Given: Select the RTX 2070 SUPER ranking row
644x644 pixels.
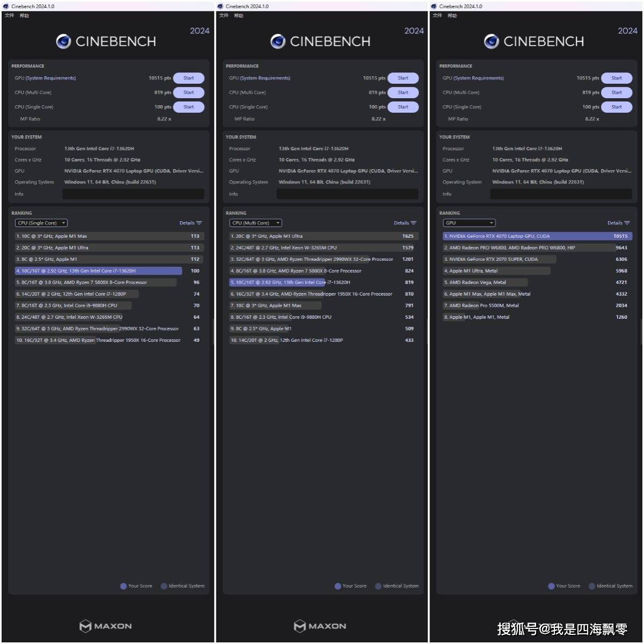Looking at the screenshot, I should [x=537, y=259].
